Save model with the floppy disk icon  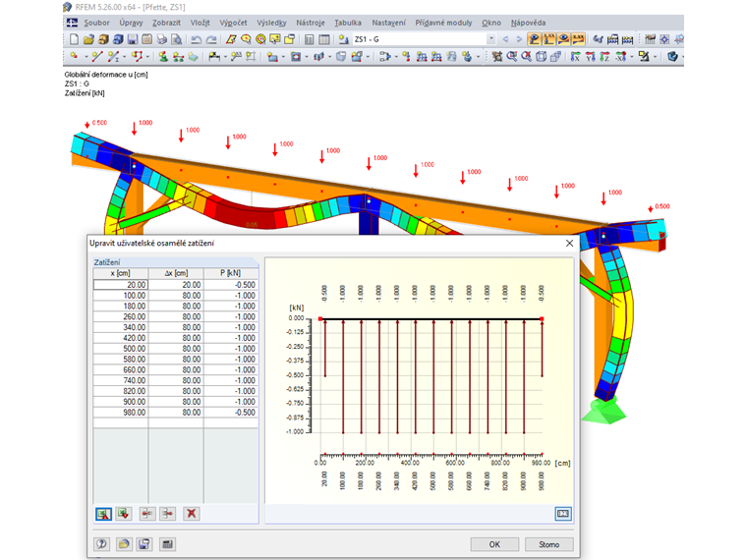pos(133,39)
